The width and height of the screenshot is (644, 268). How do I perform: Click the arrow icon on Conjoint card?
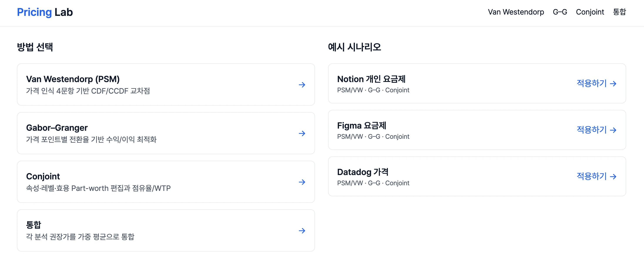click(x=302, y=182)
